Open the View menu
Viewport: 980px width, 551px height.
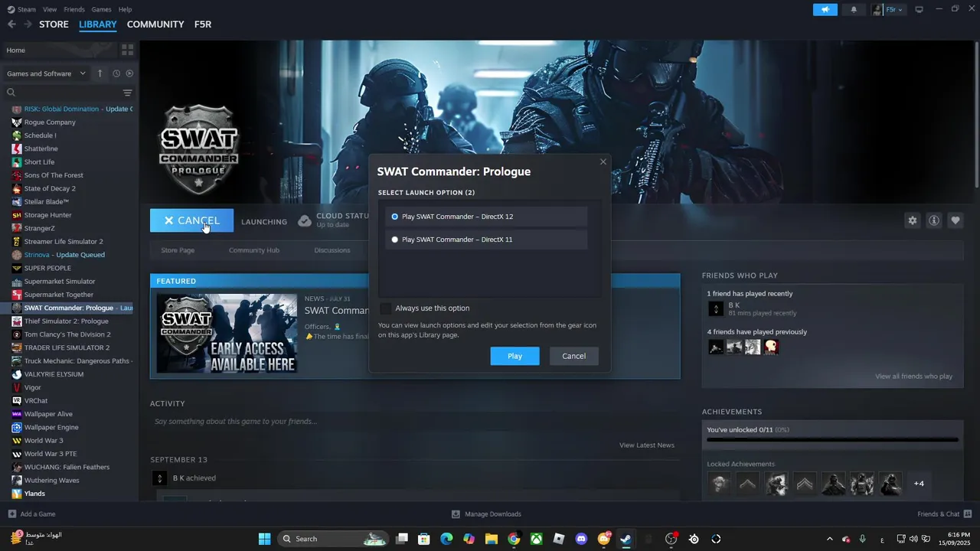[50, 9]
